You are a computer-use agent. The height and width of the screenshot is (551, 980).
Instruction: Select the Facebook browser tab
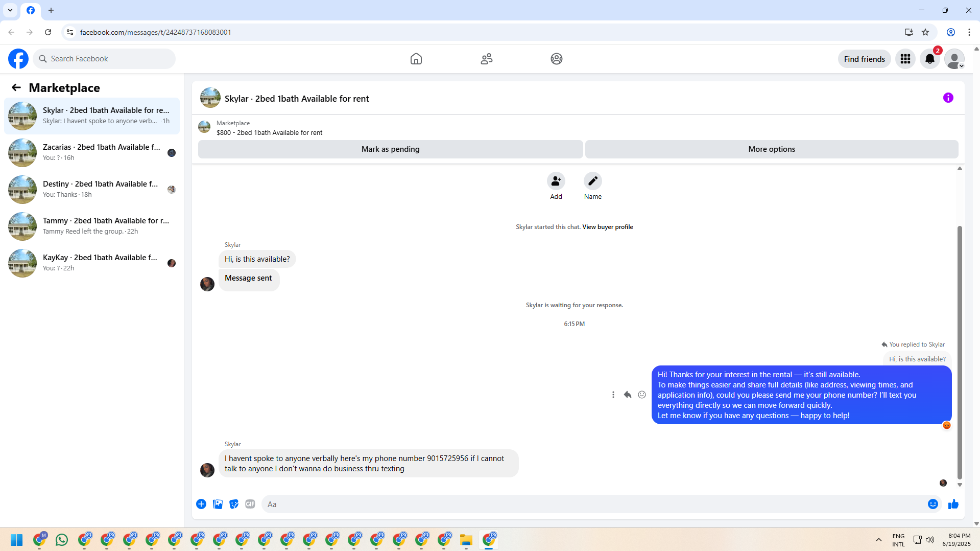pos(31,10)
